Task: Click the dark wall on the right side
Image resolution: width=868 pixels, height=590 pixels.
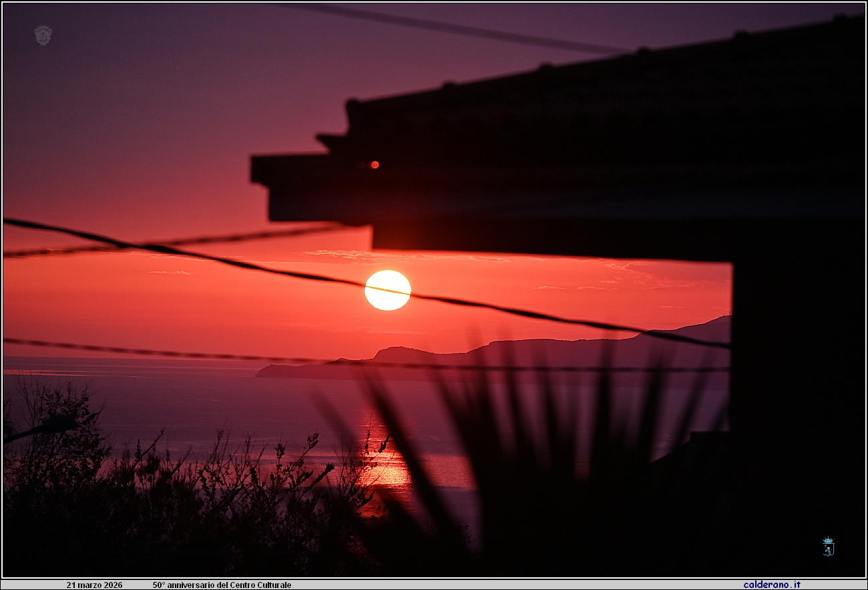Action: pyautogui.click(x=798, y=401)
